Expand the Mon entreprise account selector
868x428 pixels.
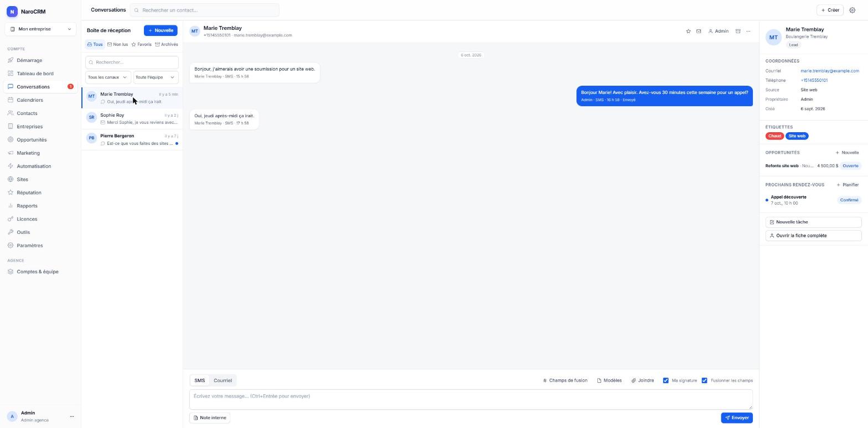coord(40,29)
